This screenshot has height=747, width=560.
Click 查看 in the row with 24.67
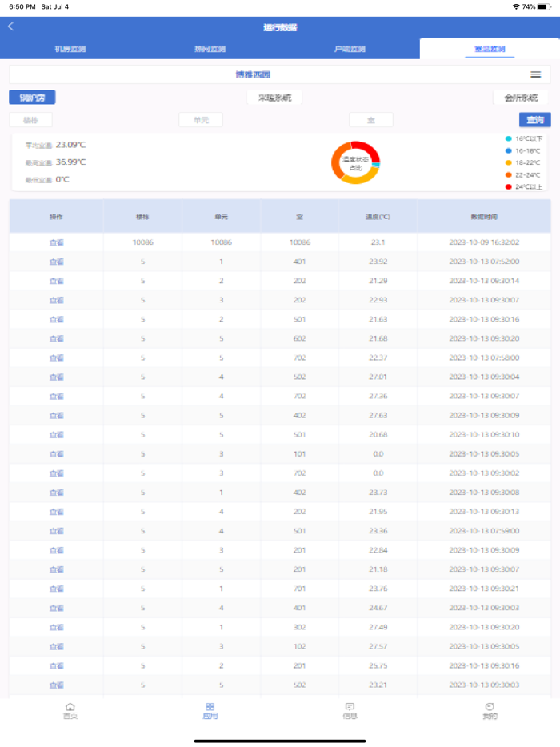click(x=56, y=609)
